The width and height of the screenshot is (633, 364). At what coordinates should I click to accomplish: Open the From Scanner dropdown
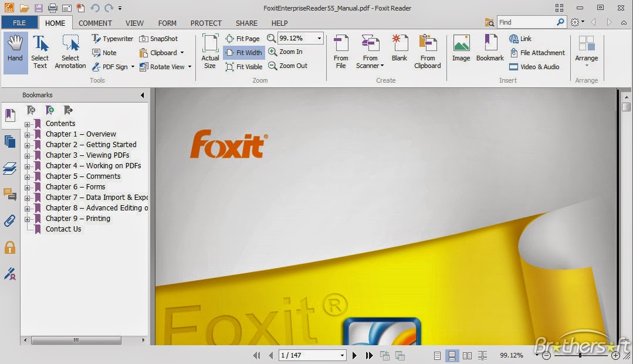coord(382,66)
